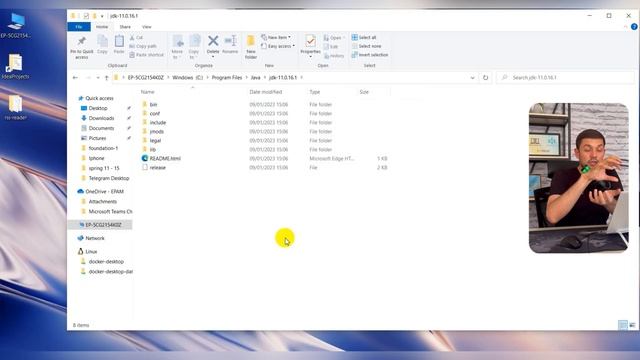This screenshot has height=360, width=640.
Task: Click the Help question mark icon
Action: click(x=634, y=27)
